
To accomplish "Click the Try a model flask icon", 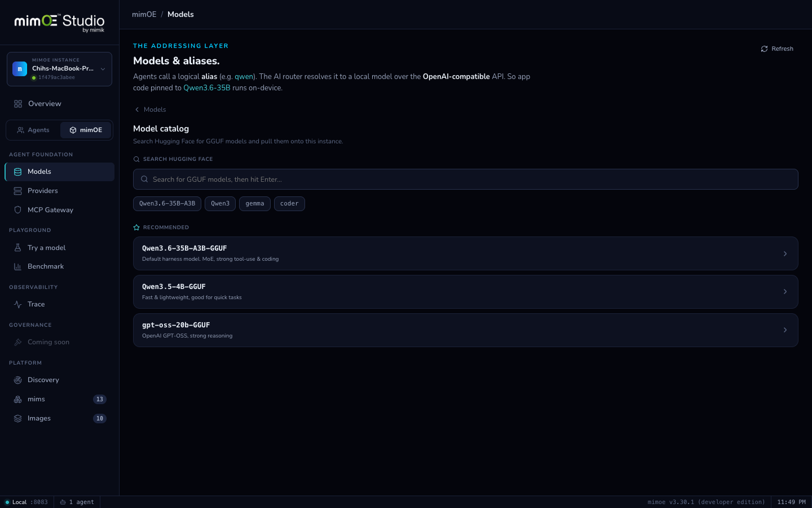I will tap(17, 248).
